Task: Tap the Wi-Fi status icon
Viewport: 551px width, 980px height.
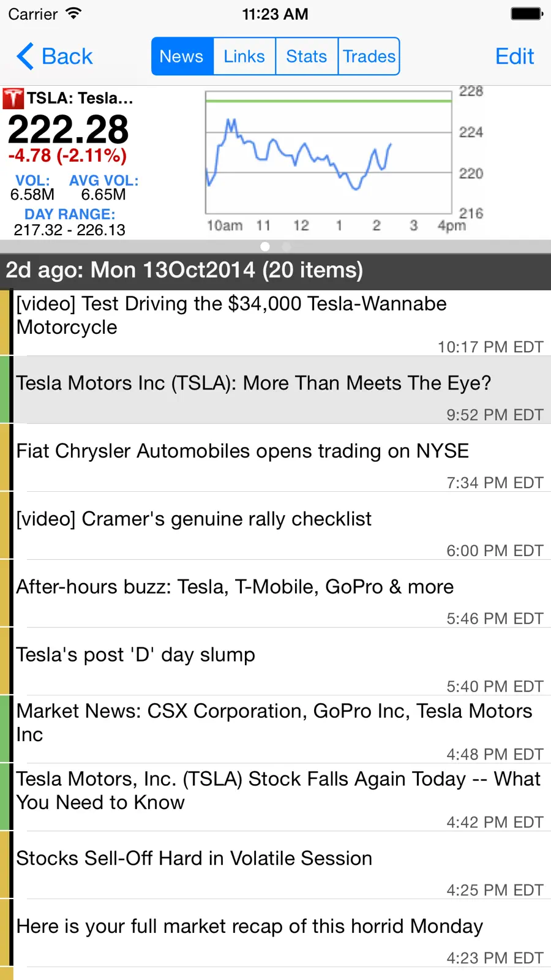Action: 73,13
